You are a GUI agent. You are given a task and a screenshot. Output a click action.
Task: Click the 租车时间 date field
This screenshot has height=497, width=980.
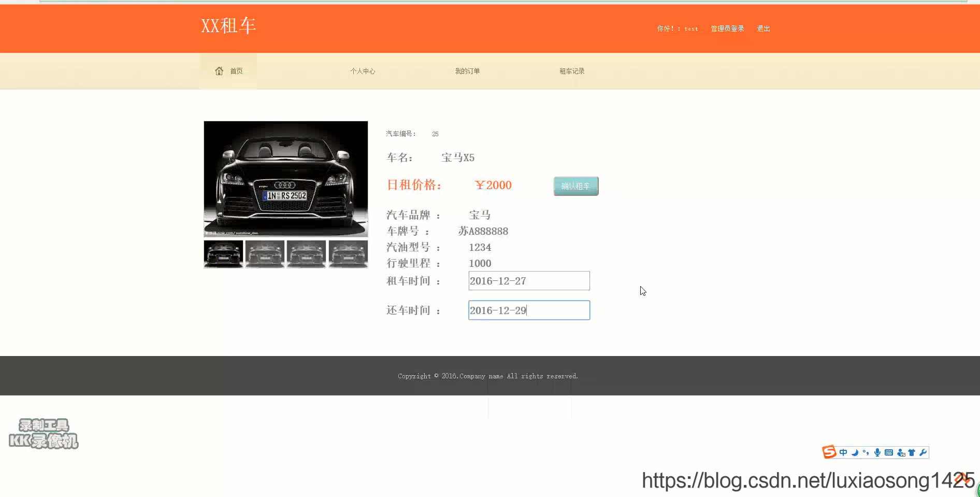click(x=529, y=281)
